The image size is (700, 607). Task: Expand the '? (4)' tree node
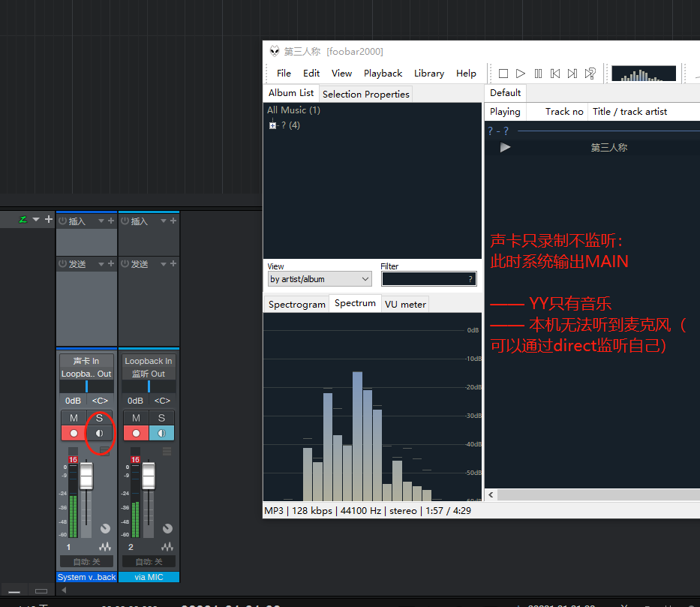click(272, 125)
